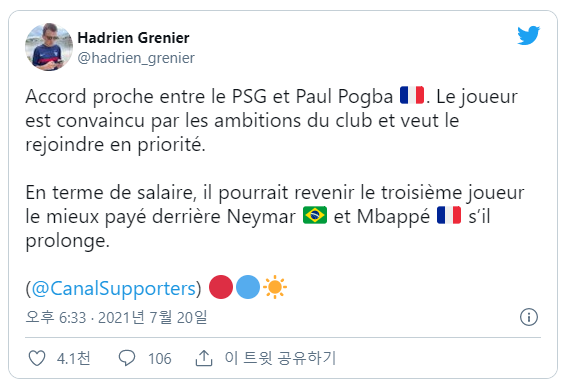Follow the @CanalSupporters mention link
This screenshot has width=567, height=387.
114,288
